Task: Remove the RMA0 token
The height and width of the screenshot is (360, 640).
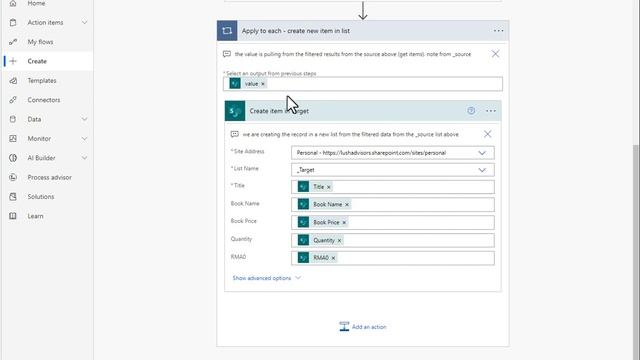Action: pos(333,258)
